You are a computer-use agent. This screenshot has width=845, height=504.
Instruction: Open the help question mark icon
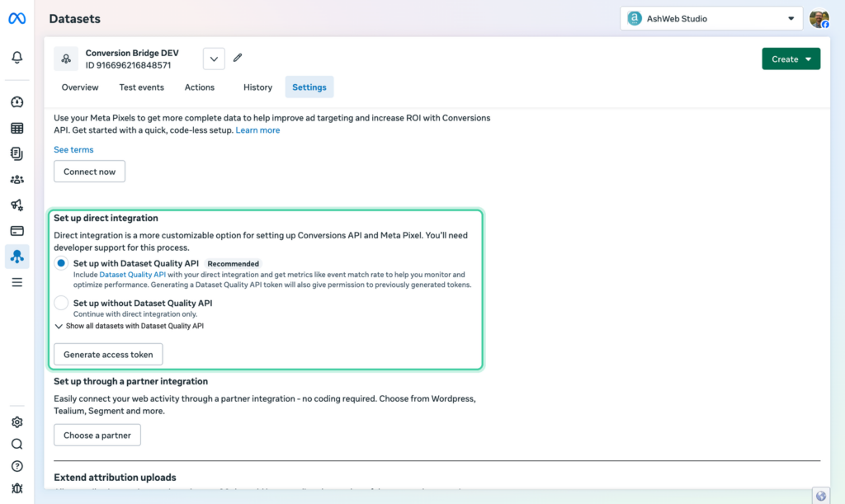click(17, 466)
